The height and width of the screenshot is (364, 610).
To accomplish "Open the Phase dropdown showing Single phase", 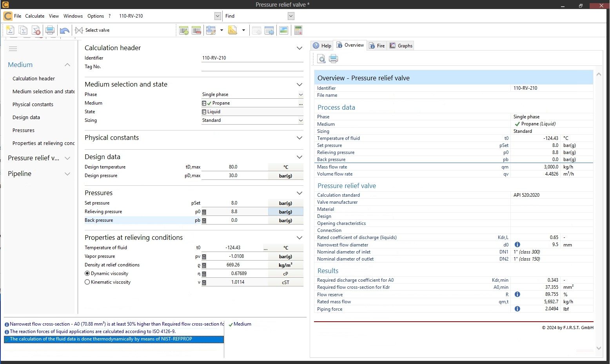I will point(301,94).
